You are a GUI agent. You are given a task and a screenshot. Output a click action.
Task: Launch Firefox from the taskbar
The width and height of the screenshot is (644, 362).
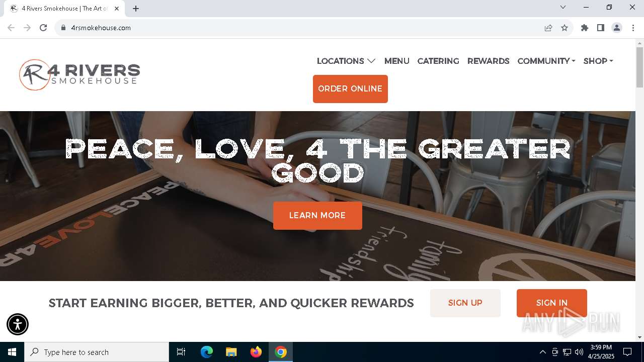coord(256,352)
